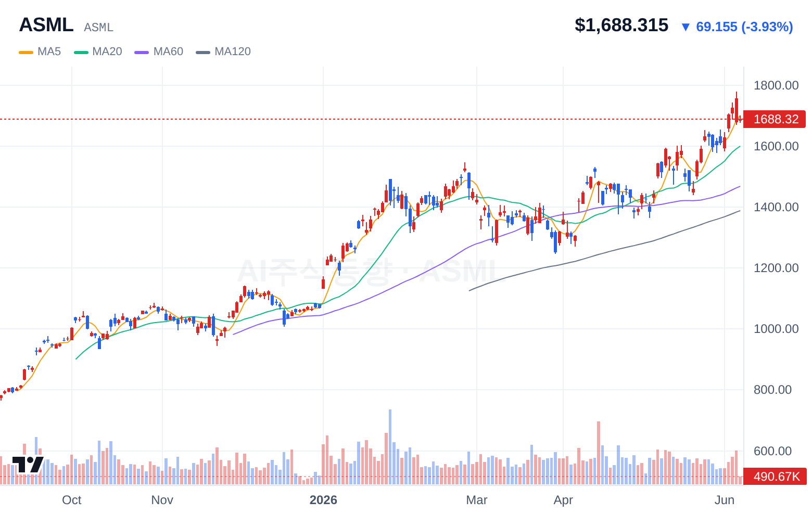
Task: Click the 1600.00 price axis label
Action: click(x=776, y=146)
